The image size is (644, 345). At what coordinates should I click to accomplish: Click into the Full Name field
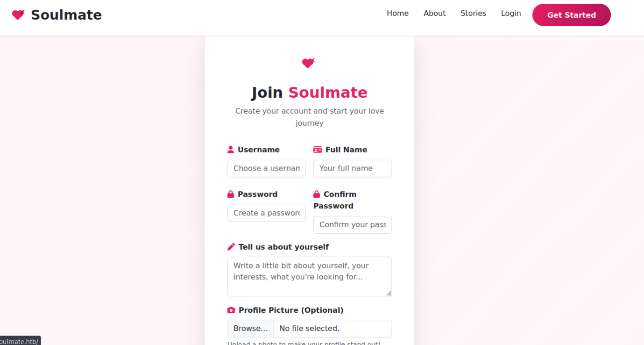[x=353, y=168]
